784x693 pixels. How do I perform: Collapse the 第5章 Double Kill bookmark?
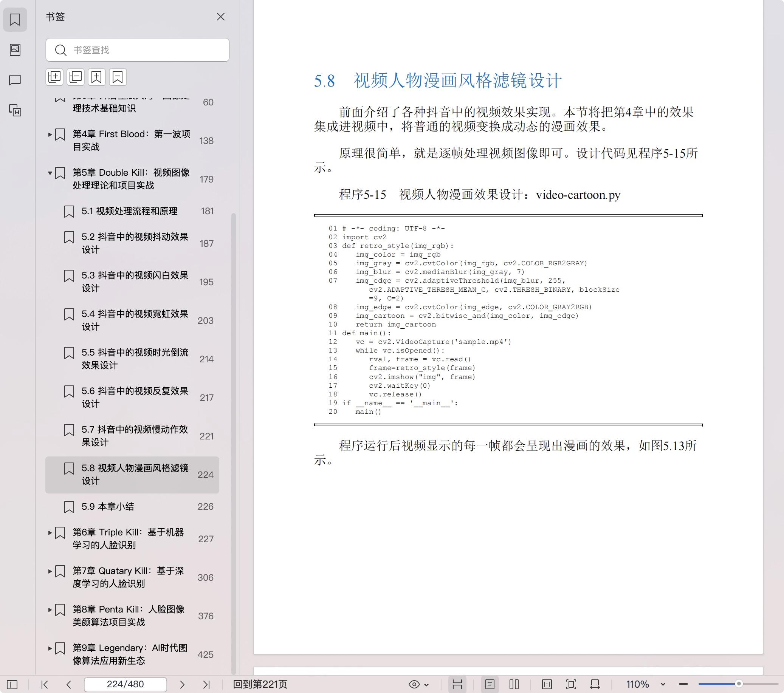click(x=50, y=173)
